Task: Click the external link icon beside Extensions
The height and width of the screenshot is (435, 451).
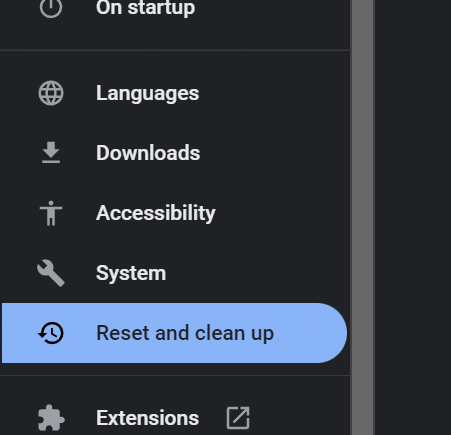Action: pos(238,418)
